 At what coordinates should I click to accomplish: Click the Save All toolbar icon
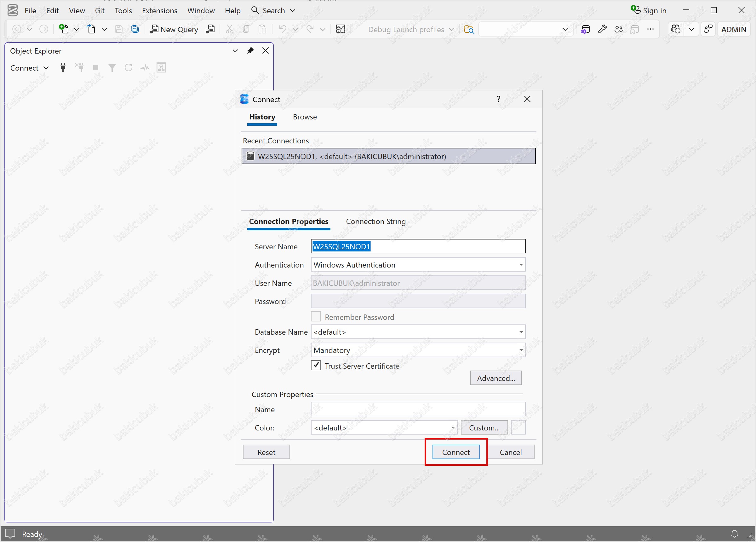[135, 29]
